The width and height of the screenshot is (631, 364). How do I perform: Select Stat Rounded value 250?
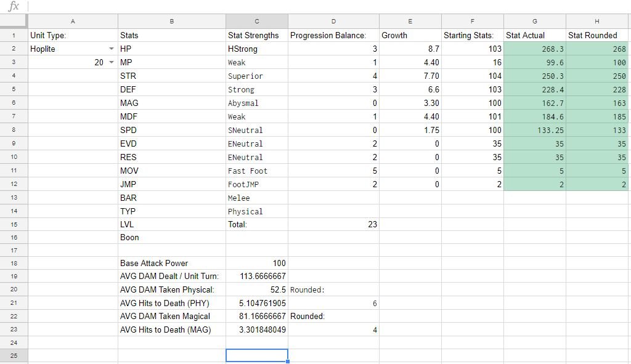tap(597, 76)
